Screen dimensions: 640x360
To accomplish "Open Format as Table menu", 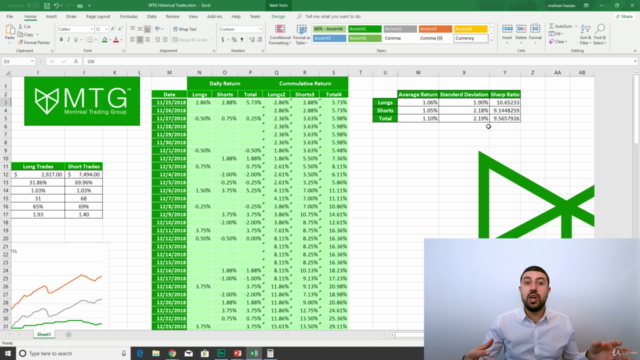I will click(x=302, y=35).
